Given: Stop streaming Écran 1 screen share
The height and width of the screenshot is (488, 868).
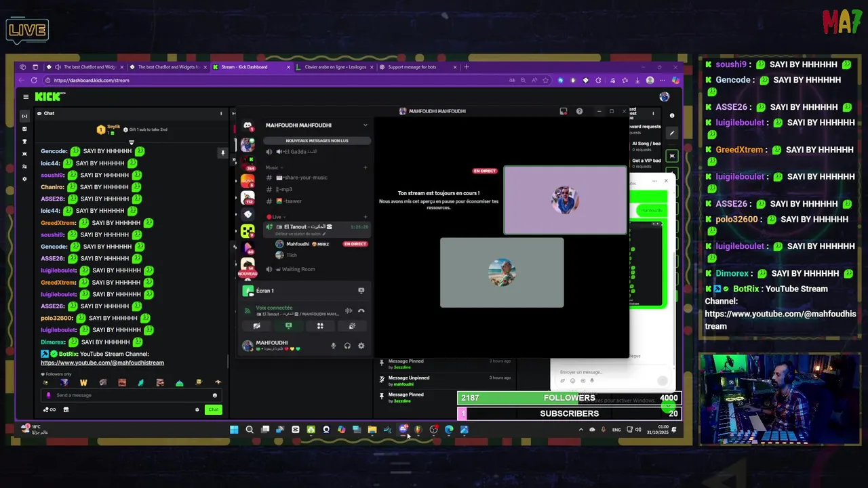Looking at the screenshot, I should click(x=361, y=291).
